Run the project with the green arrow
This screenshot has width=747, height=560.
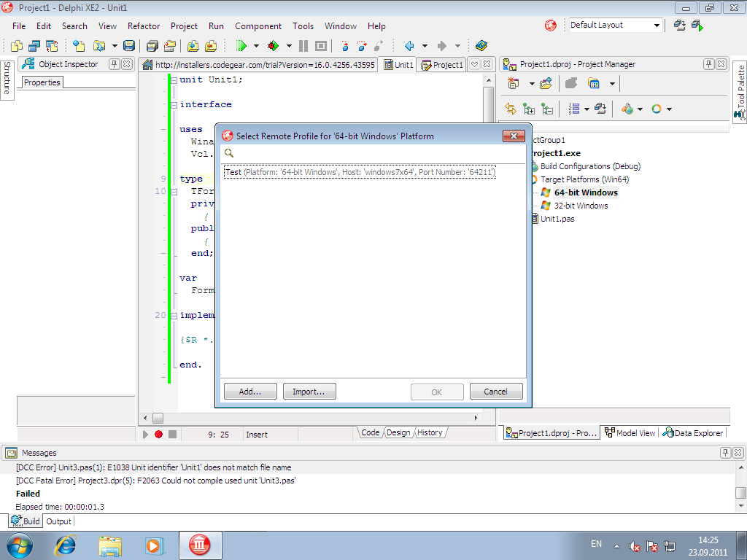pos(241,46)
